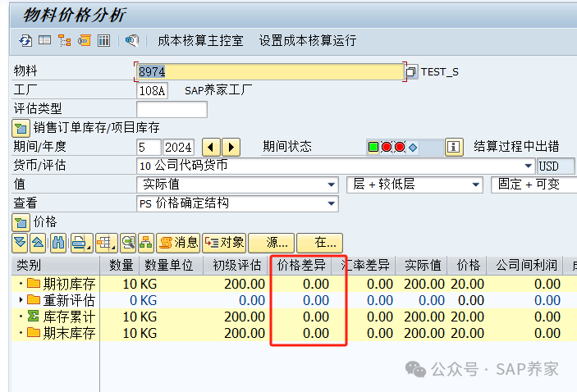577x392 pixels.
Task: Click the magnifier details icon
Action: pos(128,243)
